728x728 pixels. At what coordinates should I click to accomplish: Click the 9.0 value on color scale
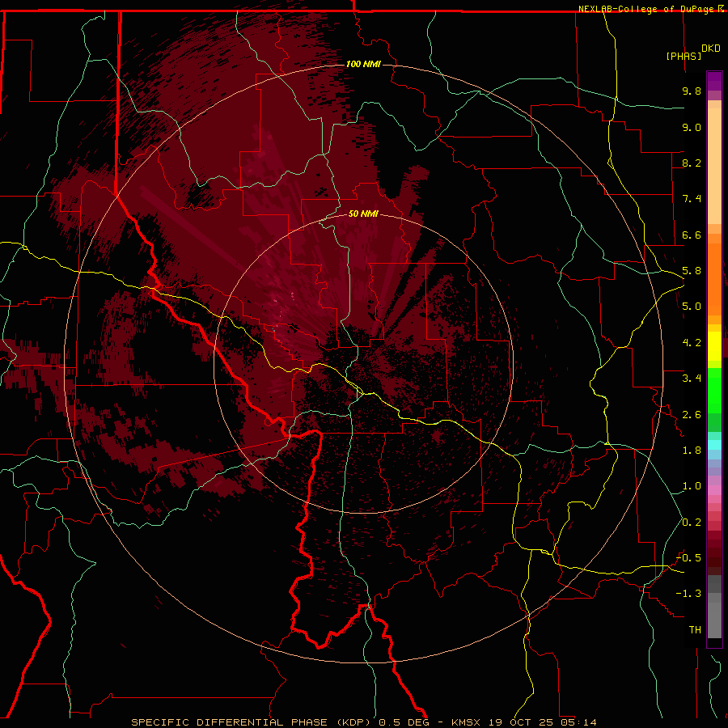(x=692, y=127)
